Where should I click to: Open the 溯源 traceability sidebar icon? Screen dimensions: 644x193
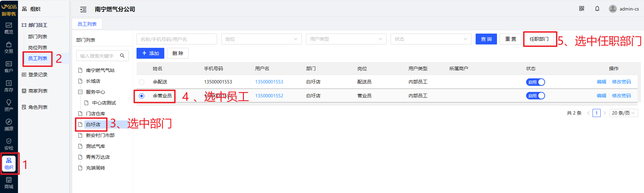coord(9,125)
